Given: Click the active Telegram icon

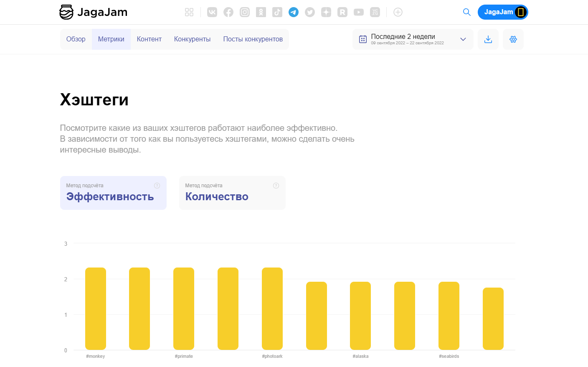Looking at the screenshot, I should [x=294, y=12].
